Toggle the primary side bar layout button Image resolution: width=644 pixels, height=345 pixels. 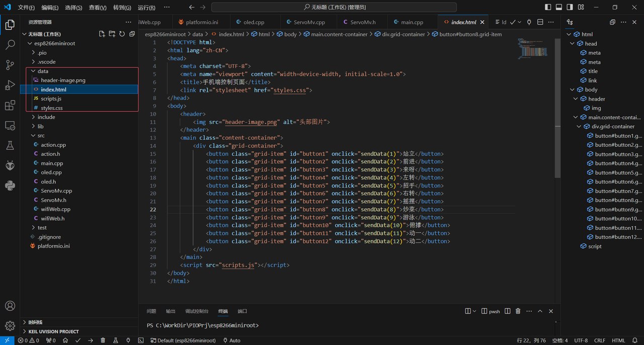coord(548,7)
